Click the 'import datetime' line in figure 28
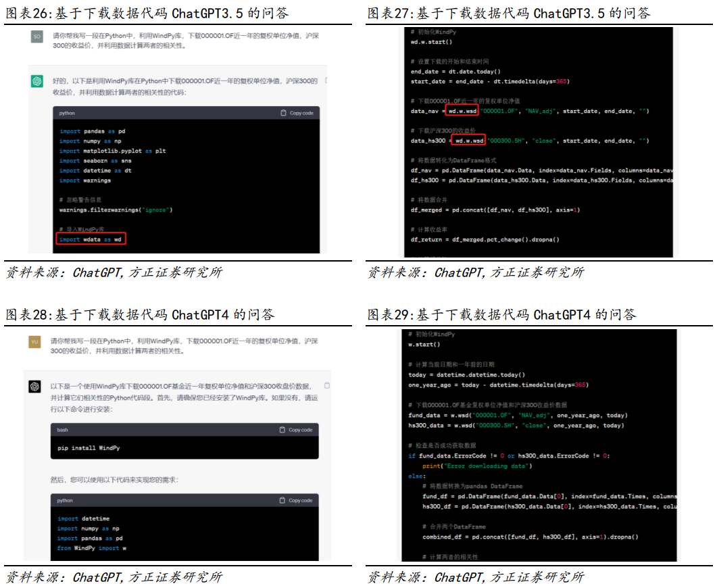Image resolution: width=717 pixels, height=588 pixels. (84, 518)
